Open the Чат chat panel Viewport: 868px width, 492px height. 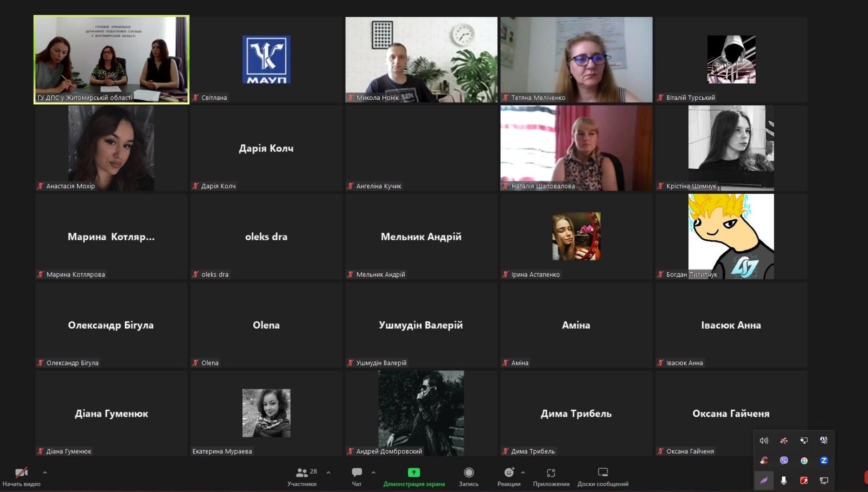pyautogui.click(x=356, y=476)
